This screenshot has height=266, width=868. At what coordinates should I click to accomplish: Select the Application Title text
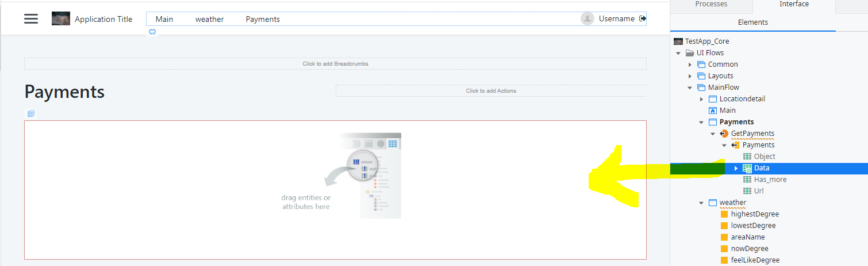(x=103, y=19)
